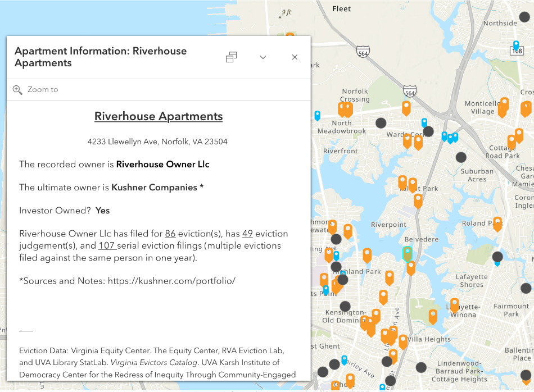The image size is (534, 392).
Task: Click the Investor Owned Yes value
Action: [x=102, y=211]
